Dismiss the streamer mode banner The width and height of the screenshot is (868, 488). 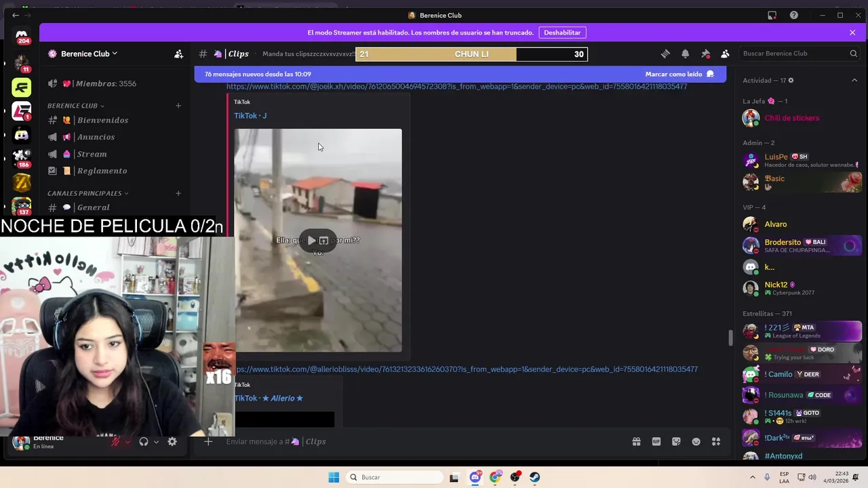852,33
